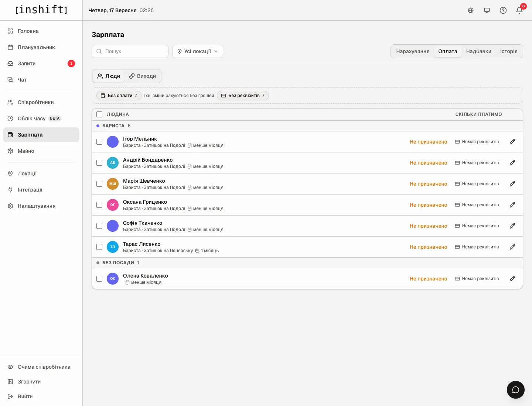Collapse the БАРИСТА group header
This screenshot has width=532, height=406.
(113, 126)
